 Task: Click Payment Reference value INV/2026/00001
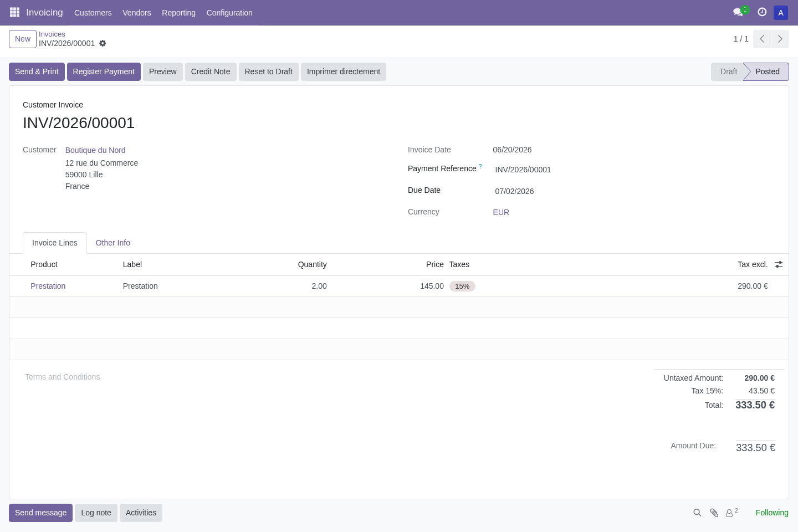(523, 170)
